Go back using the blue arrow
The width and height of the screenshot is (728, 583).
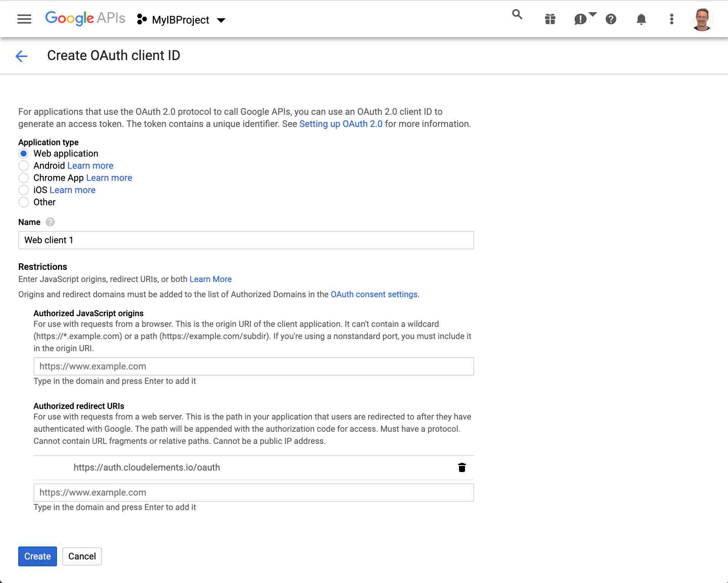click(22, 56)
